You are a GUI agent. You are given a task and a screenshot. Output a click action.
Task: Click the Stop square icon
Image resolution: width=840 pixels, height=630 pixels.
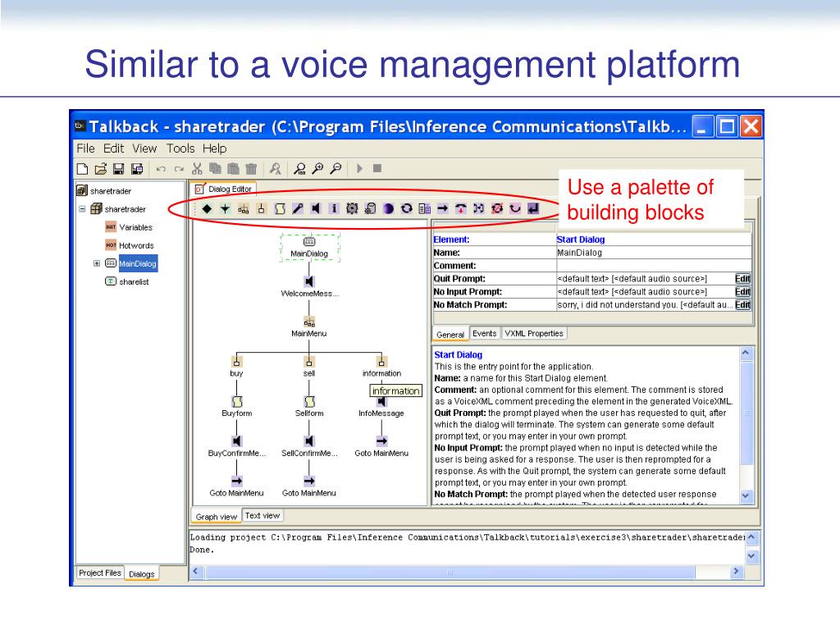click(377, 168)
